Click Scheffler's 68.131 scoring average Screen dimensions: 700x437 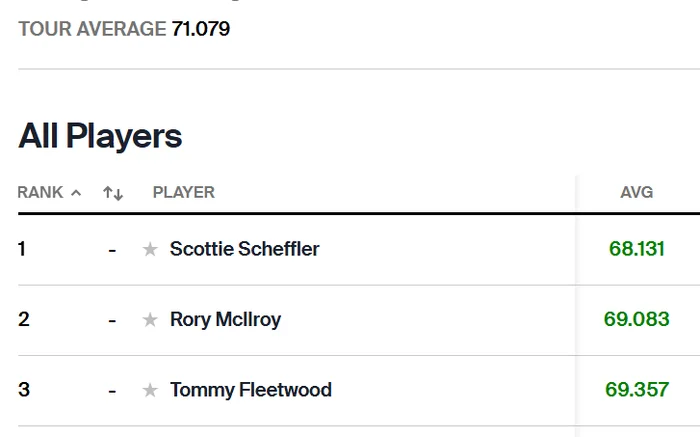[x=636, y=249]
